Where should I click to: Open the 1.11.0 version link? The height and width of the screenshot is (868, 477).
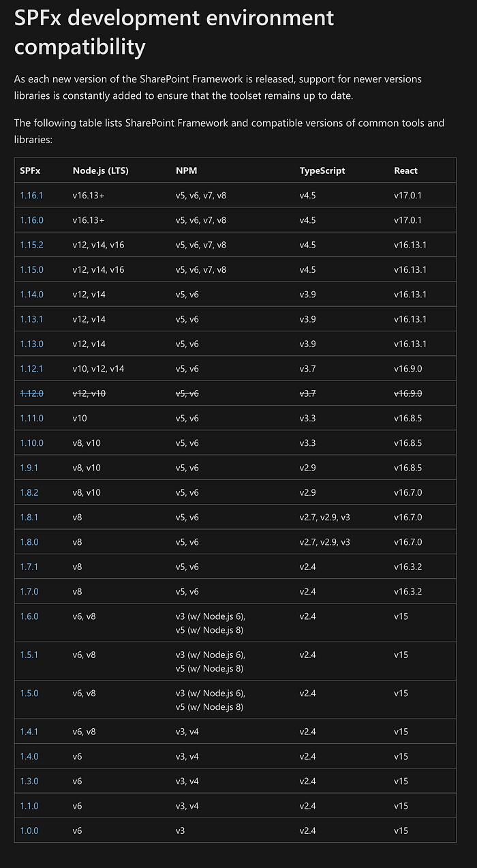coord(31,418)
